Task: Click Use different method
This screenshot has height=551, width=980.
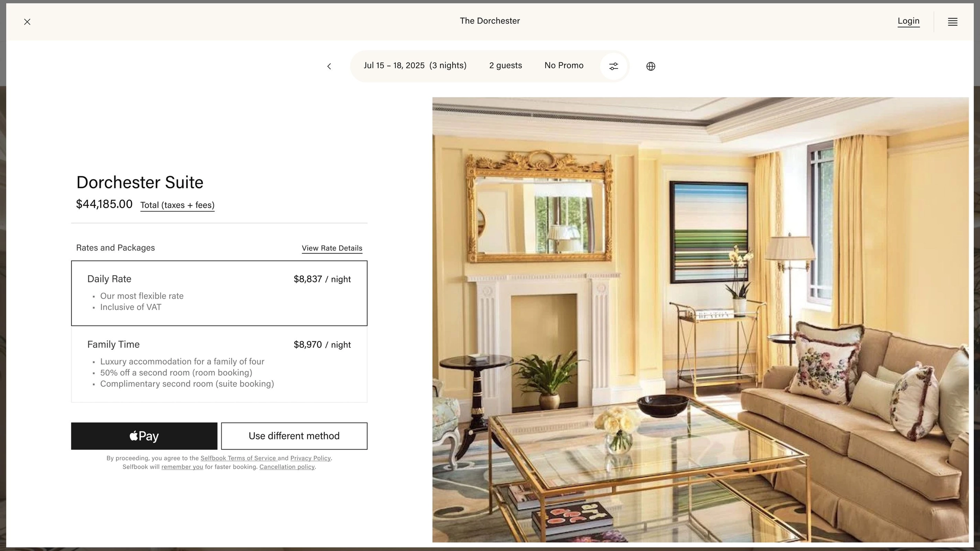Action: point(294,436)
